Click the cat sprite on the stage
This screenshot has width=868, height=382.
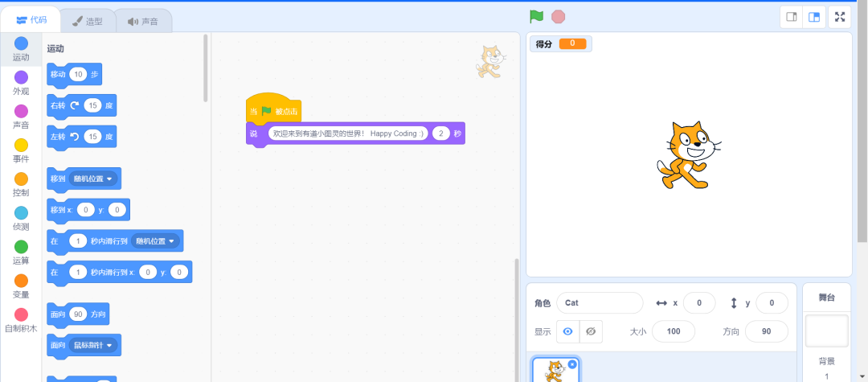click(x=688, y=155)
